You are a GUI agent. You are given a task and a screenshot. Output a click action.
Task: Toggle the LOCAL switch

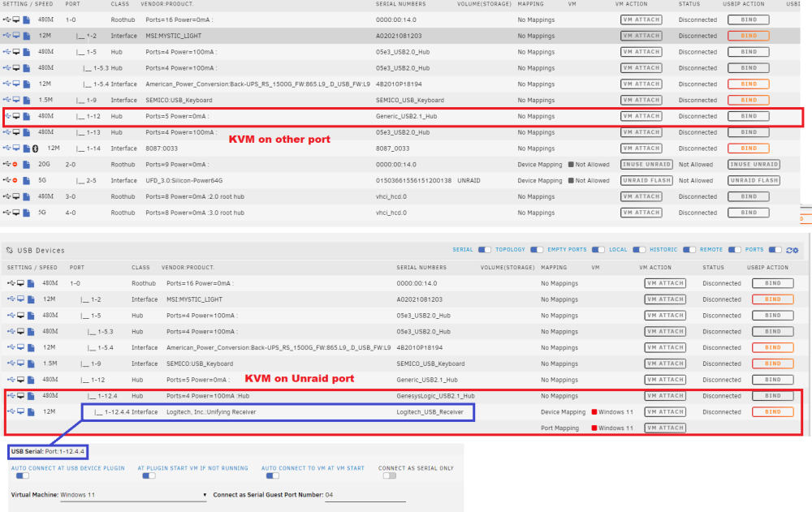(639, 250)
